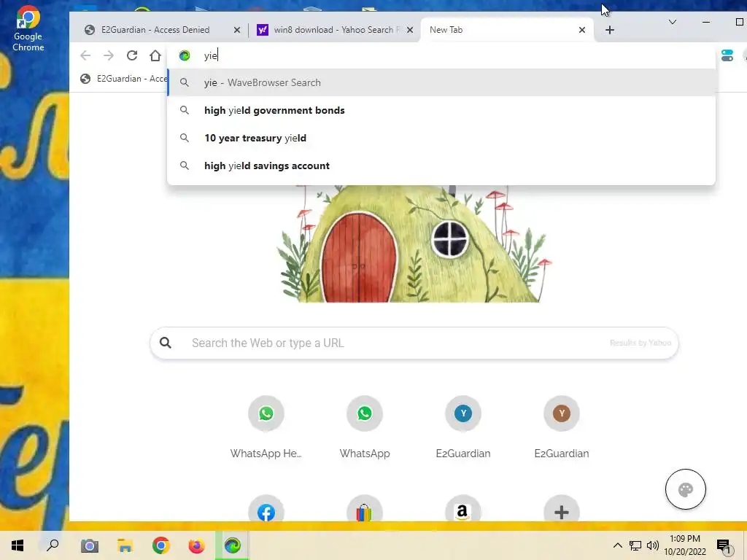Click the magnifier icon in page search box
Image resolution: width=747 pixels, height=560 pixels.
click(166, 343)
